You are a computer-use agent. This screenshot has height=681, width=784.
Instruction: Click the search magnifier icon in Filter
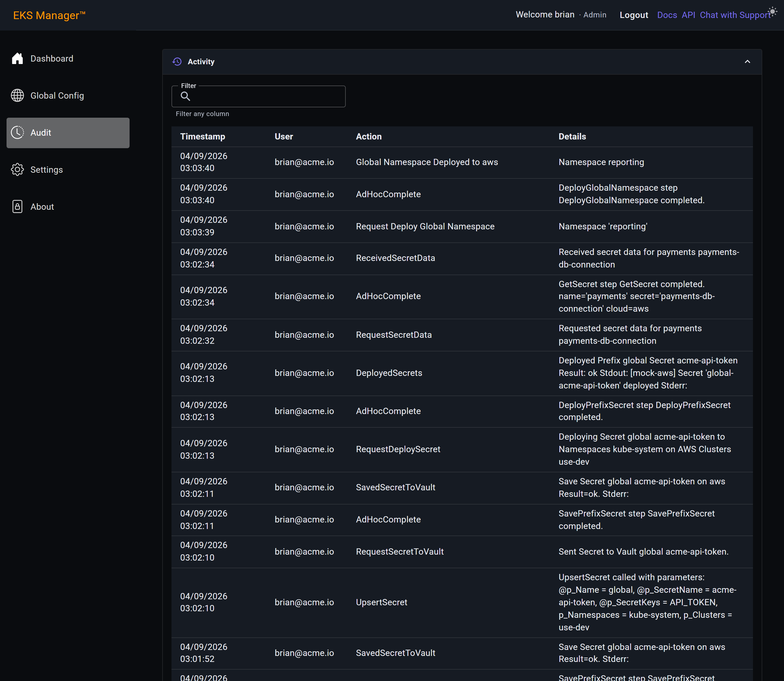(185, 96)
